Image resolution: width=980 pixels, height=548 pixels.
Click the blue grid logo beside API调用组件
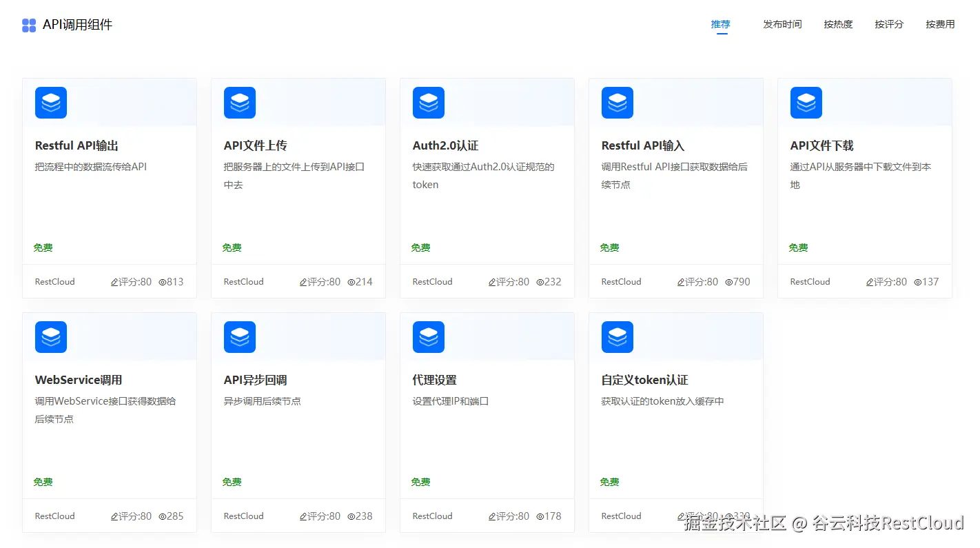click(28, 24)
